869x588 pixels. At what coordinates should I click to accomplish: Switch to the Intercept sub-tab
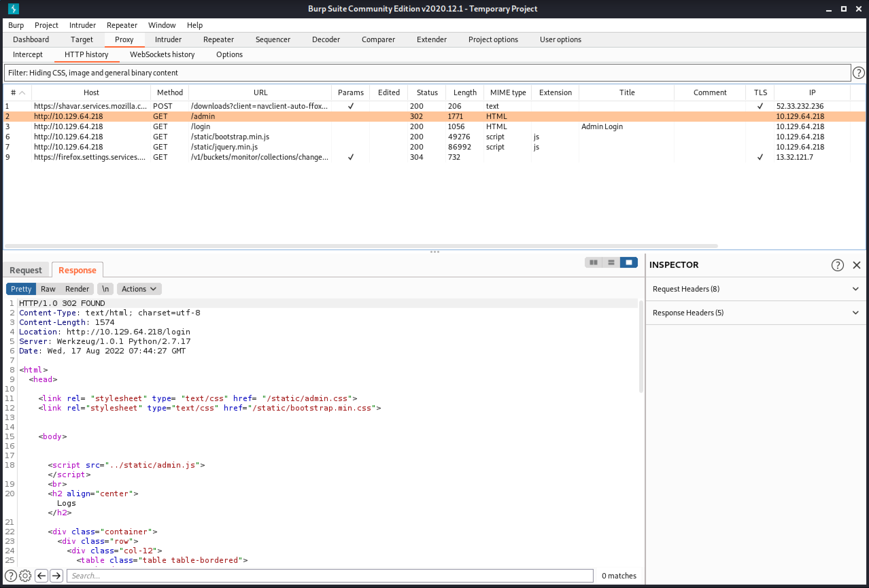point(28,55)
